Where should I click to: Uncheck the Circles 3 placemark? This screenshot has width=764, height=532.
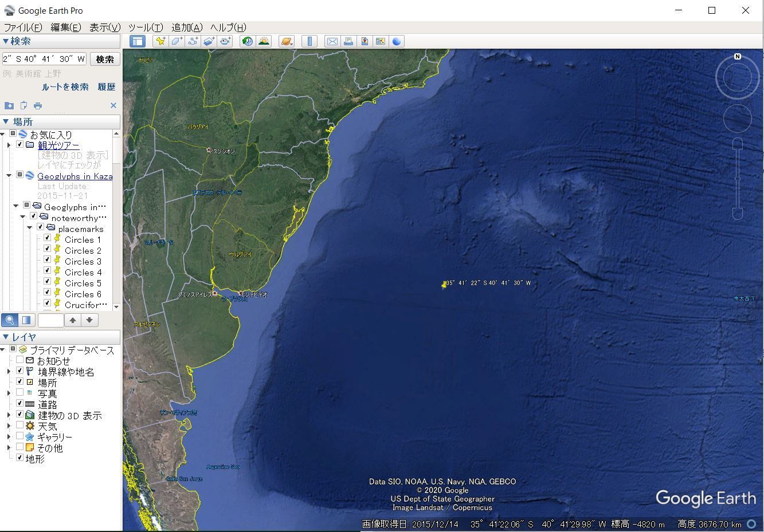click(48, 260)
